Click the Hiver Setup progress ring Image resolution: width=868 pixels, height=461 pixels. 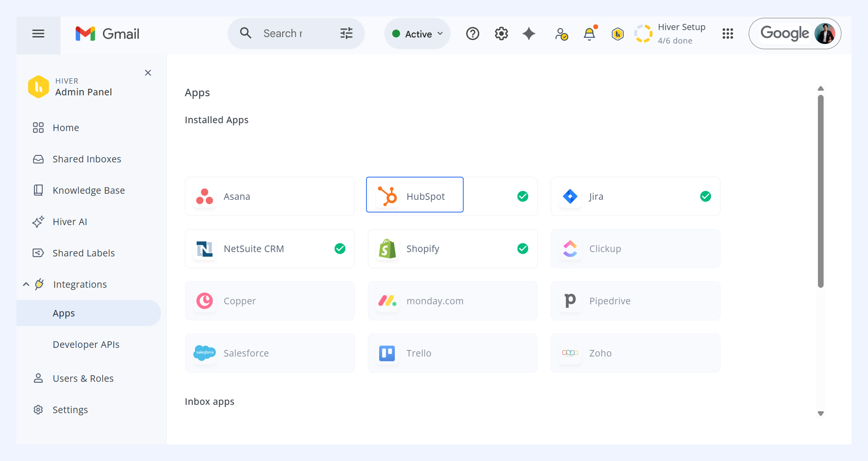(643, 34)
